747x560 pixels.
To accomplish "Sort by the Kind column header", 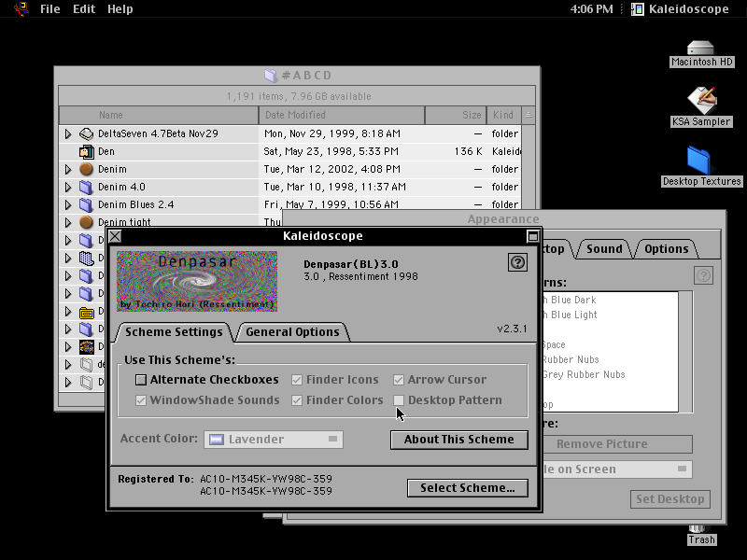I will tap(503, 115).
